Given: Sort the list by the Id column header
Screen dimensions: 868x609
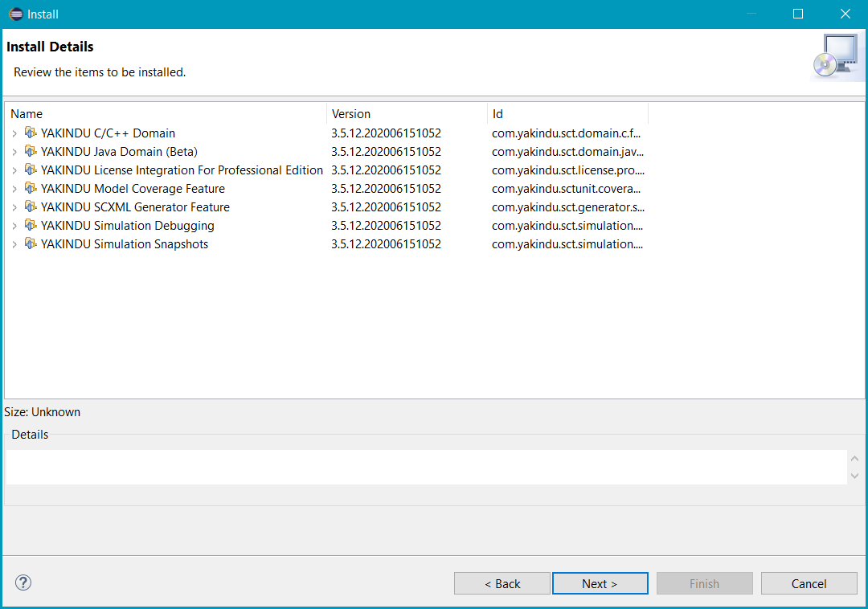Looking at the screenshot, I should point(568,114).
